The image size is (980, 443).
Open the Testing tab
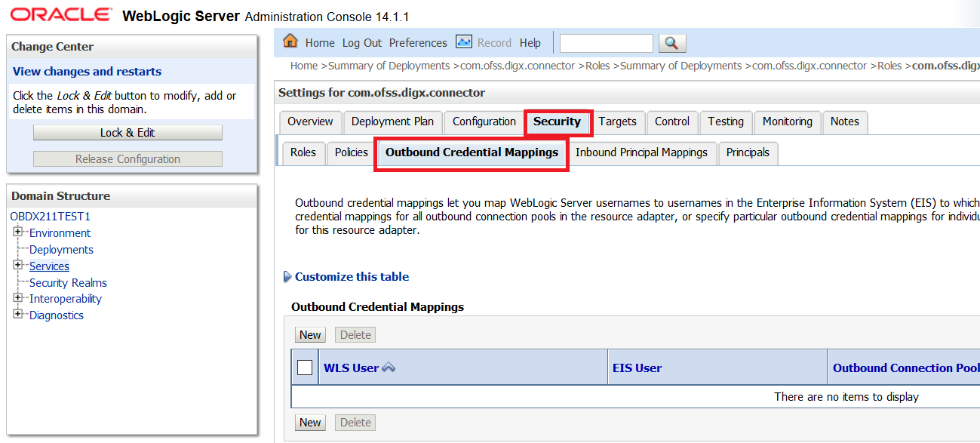(726, 122)
